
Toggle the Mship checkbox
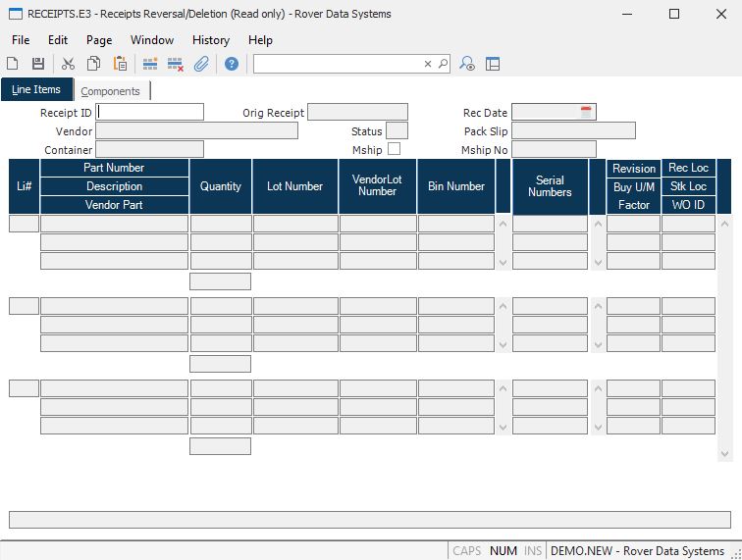coord(394,149)
